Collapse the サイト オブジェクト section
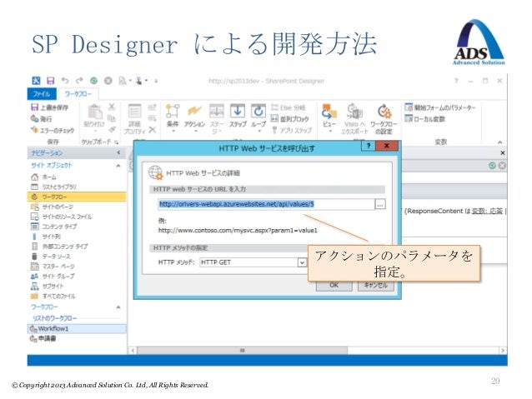This screenshot has height=399, width=532. click(118, 166)
